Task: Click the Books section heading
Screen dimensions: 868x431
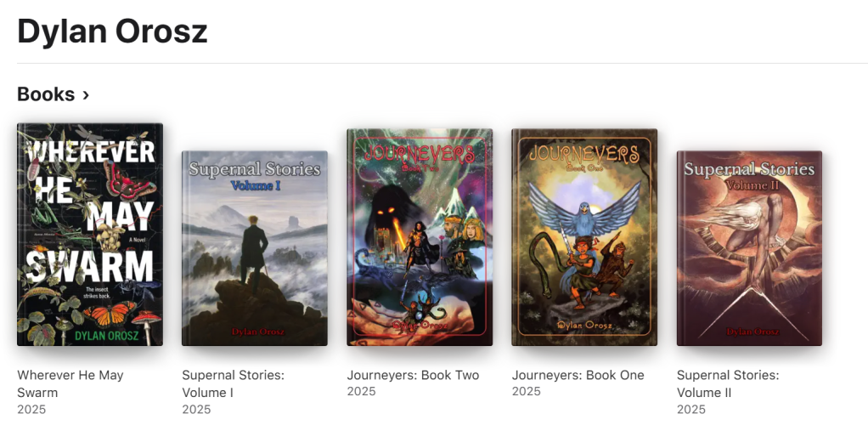Action: pos(46,94)
